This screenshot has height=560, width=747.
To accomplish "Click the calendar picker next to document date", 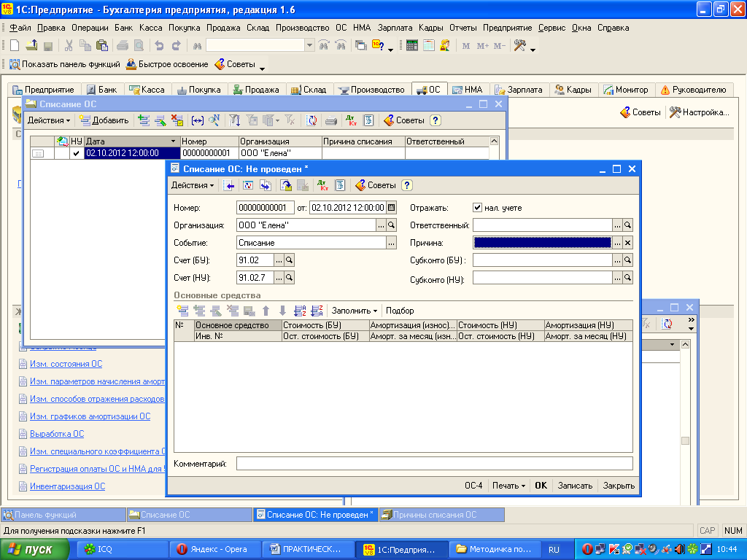I will coord(392,208).
